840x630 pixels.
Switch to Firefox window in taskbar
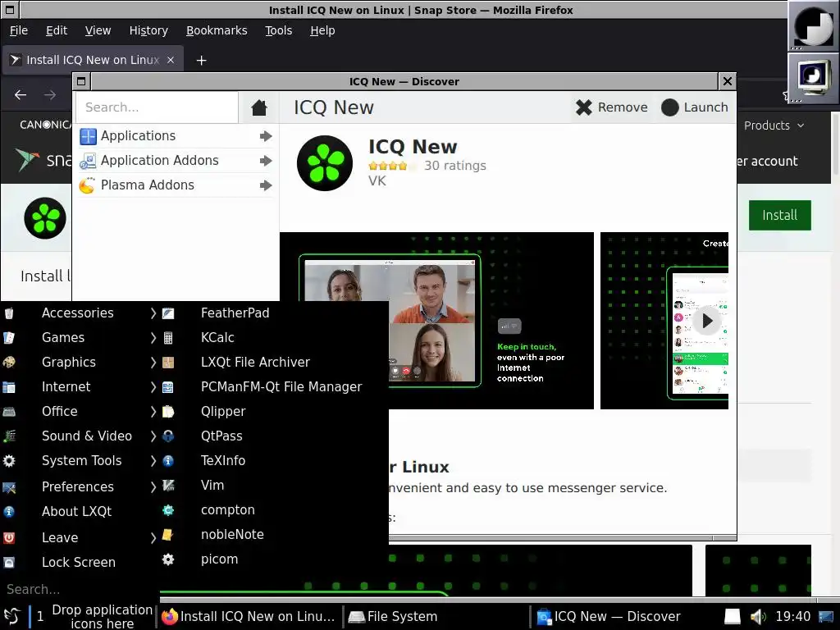click(249, 617)
